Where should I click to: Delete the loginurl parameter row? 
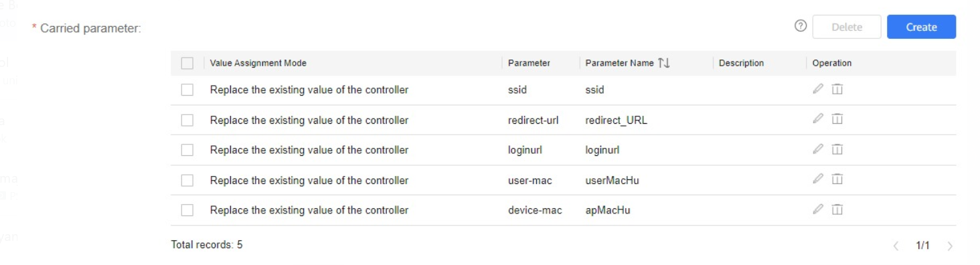(x=837, y=149)
